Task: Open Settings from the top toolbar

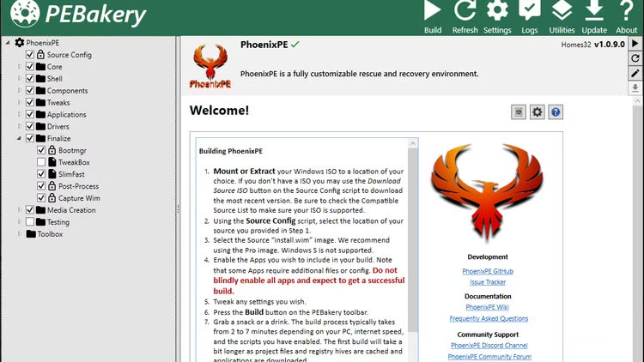Action: coord(497,11)
